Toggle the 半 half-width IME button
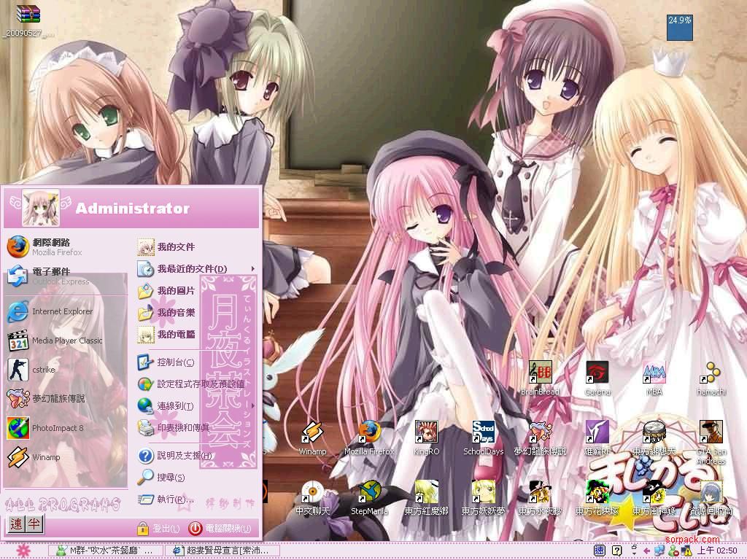This screenshot has height=560, width=747. 34,524
